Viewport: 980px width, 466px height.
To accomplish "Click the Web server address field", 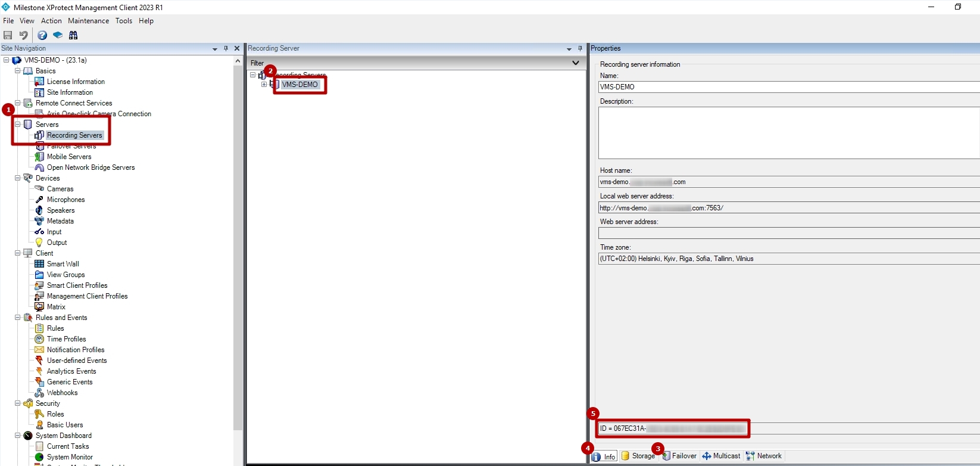I will (x=789, y=233).
